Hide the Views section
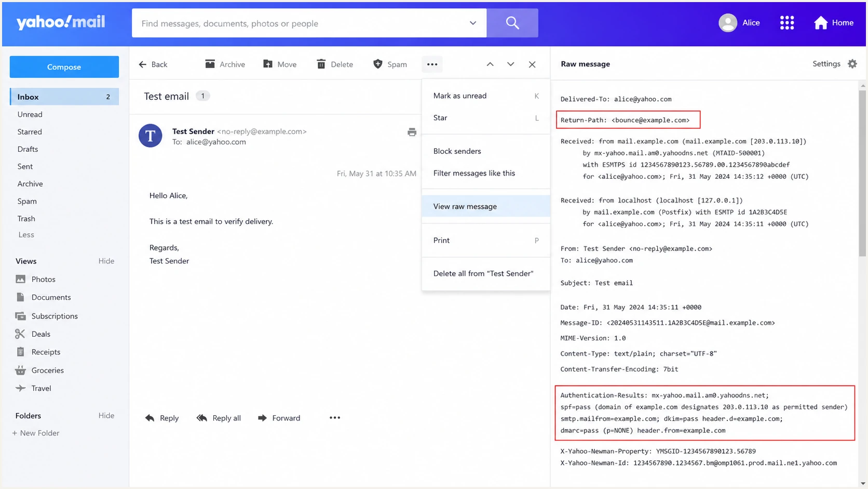The height and width of the screenshot is (489, 868). click(106, 261)
